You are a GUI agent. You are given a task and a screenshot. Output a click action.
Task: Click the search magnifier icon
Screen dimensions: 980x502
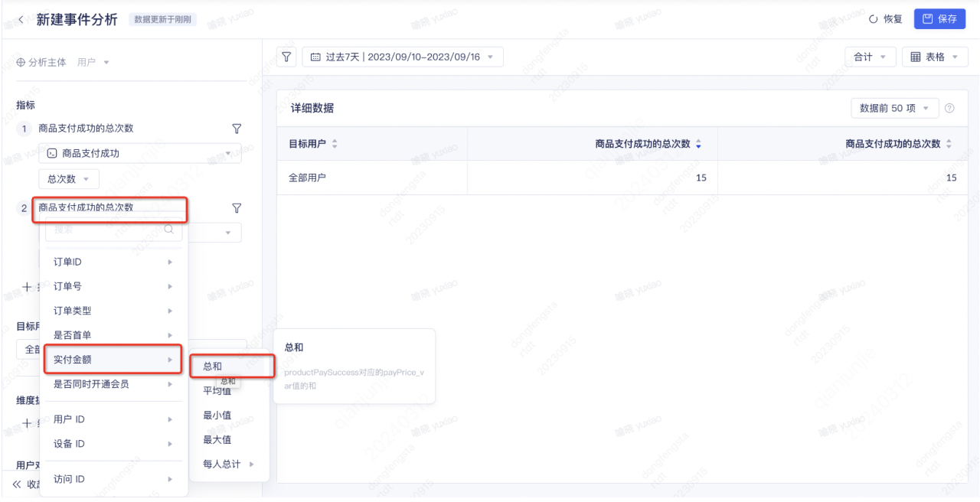coord(169,229)
